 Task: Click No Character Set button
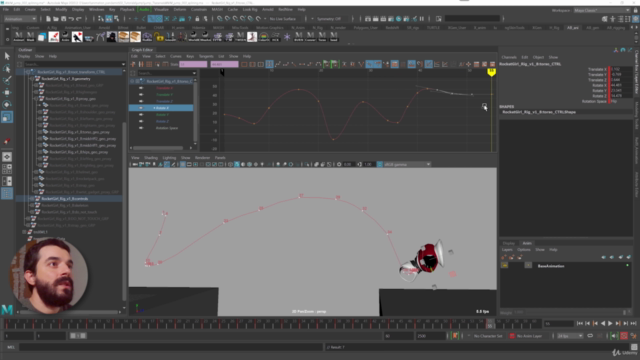(488, 336)
